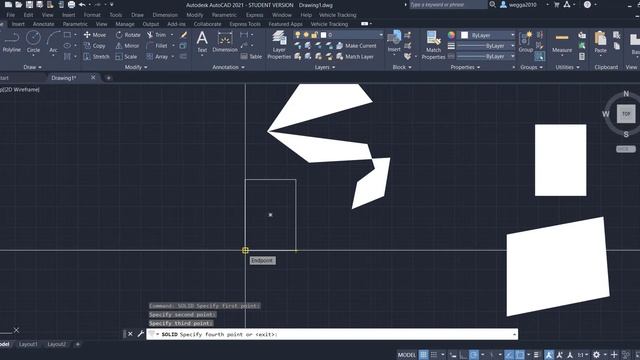640x360 pixels.
Task: Switch to the Manage ribbon tab
Action: [125, 24]
